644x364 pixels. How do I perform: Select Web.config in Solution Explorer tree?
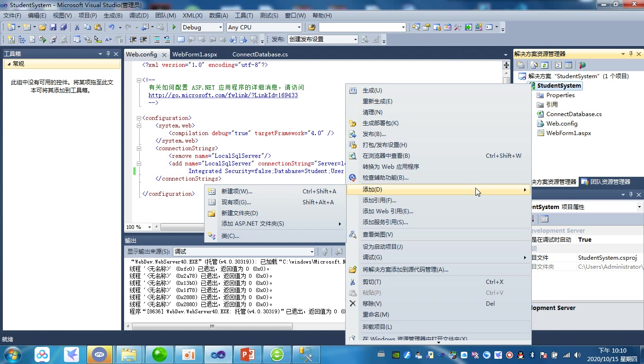[562, 124]
